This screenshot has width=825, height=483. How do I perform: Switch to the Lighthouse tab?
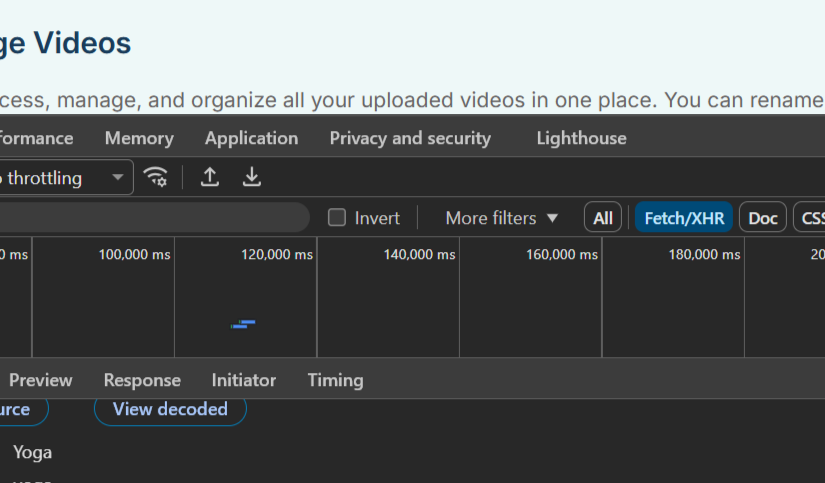pyautogui.click(x=581, y=138)
